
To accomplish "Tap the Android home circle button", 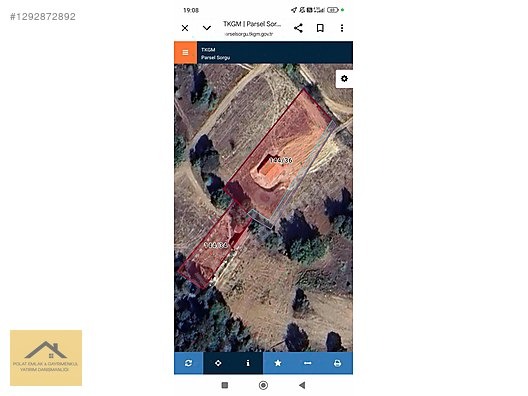I will [x=263, y=385].
